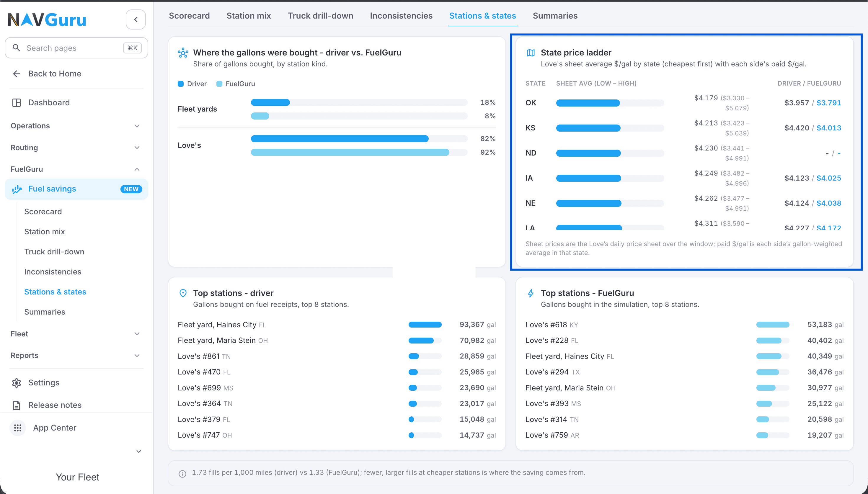Click the Love's FuelGuru 92% bar
Image resolution: width=868 pixels, height=494 pixels.
tap(350, 152)
